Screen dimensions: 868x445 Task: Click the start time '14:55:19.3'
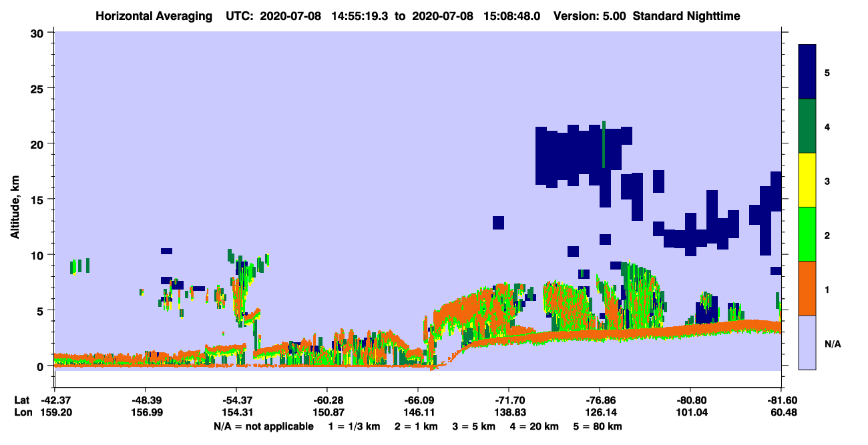click(x=359, y=15)
